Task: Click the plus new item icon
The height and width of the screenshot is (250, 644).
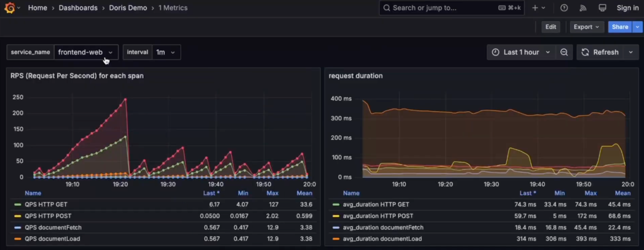Action: [535, 8]
